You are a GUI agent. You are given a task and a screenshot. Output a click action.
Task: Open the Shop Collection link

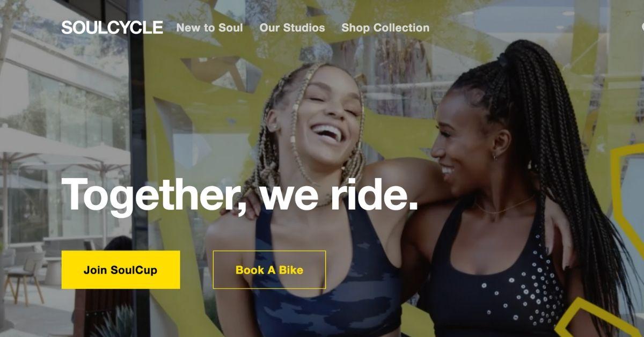pos(385,27)
